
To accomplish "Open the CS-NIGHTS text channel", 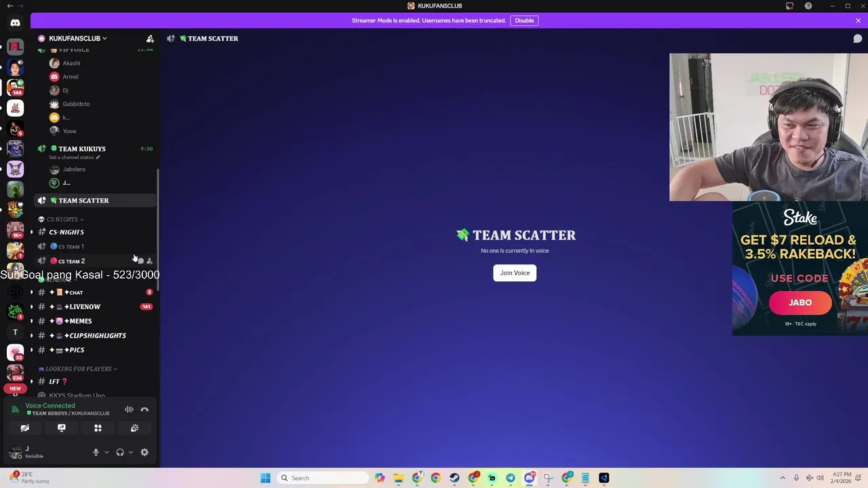I will (95, 232).
